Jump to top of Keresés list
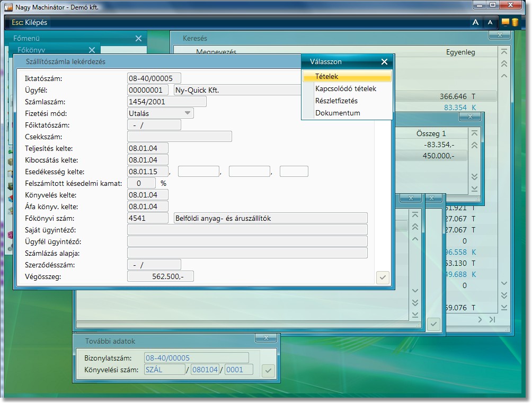 [504, 52]
